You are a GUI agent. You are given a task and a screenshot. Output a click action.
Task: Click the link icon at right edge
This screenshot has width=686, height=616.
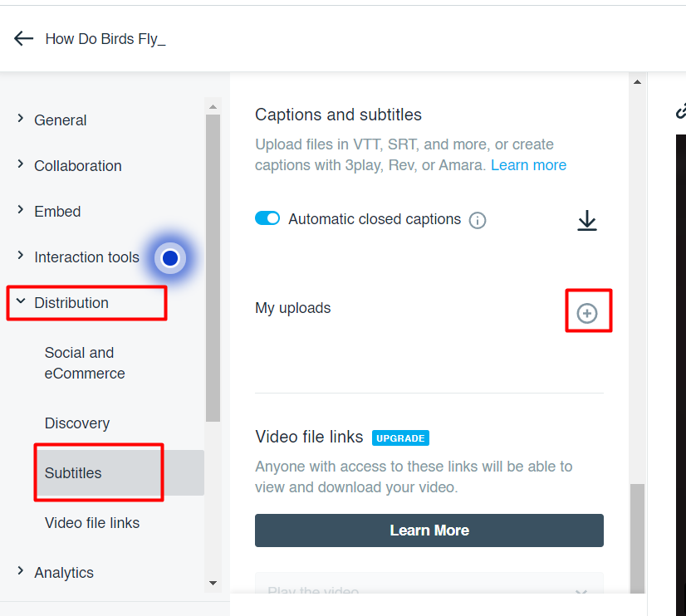click(x=681, y=110)
